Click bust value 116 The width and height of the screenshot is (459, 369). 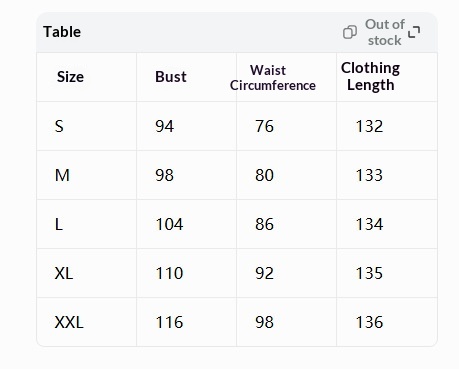(169, 322)
